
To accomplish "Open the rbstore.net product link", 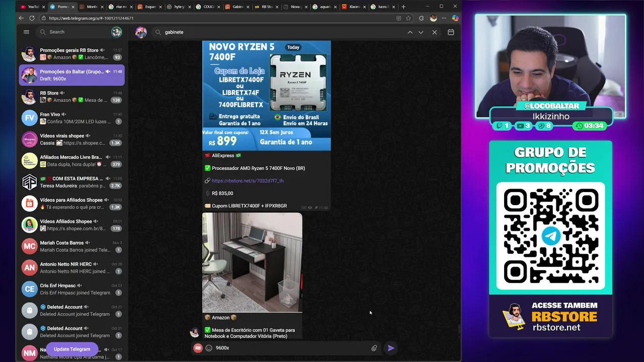I will click(248, 180).
